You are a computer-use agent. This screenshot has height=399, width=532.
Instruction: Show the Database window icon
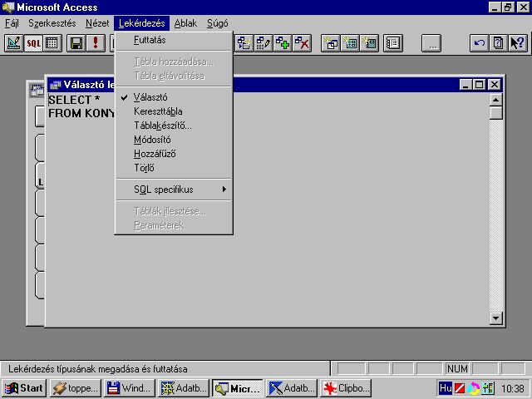click(393, 43)
